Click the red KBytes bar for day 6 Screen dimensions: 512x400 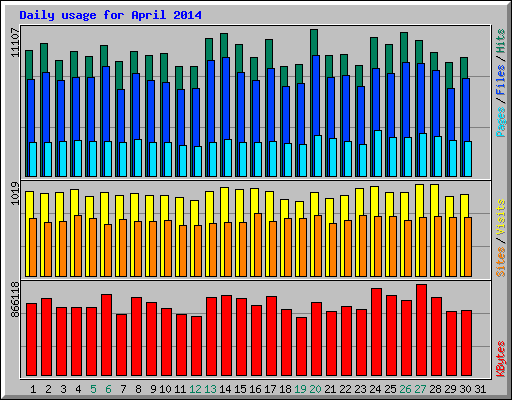click(106, 335)
